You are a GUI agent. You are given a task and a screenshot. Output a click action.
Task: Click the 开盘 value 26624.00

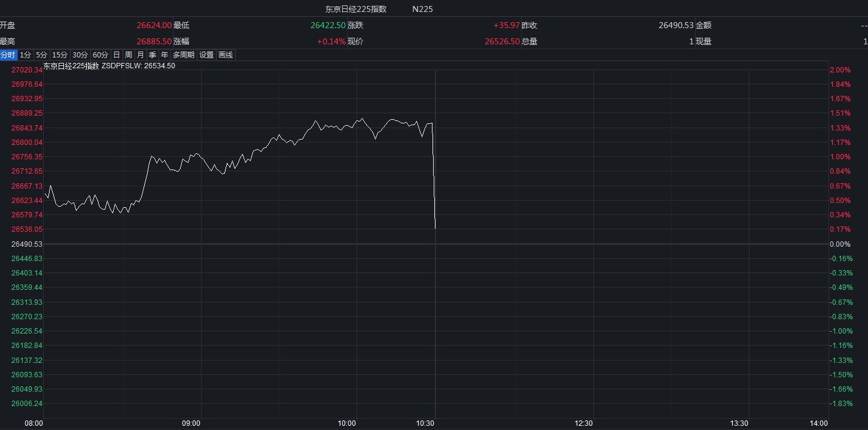coord(154,25)
